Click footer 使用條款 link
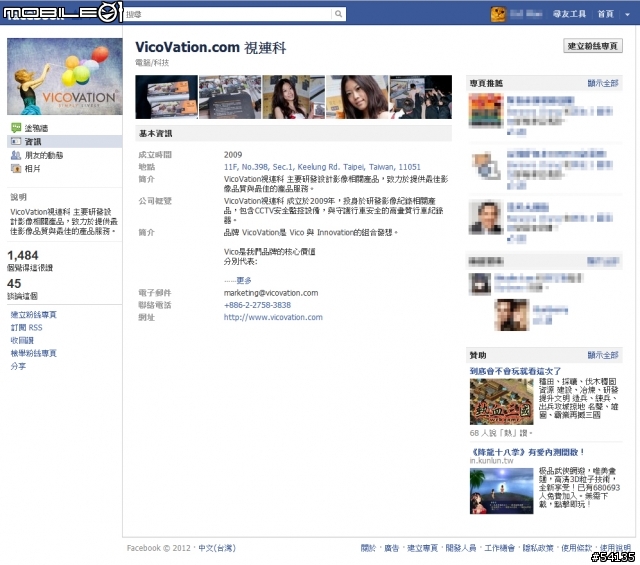Viewport: 640px width, 565px height. [576, 548]
